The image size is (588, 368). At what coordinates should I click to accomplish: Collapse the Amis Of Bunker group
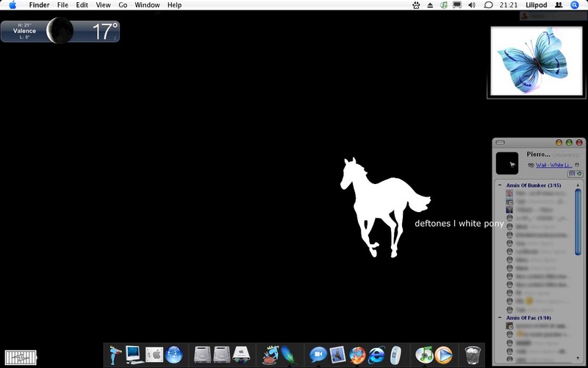[x=500, y=185]
